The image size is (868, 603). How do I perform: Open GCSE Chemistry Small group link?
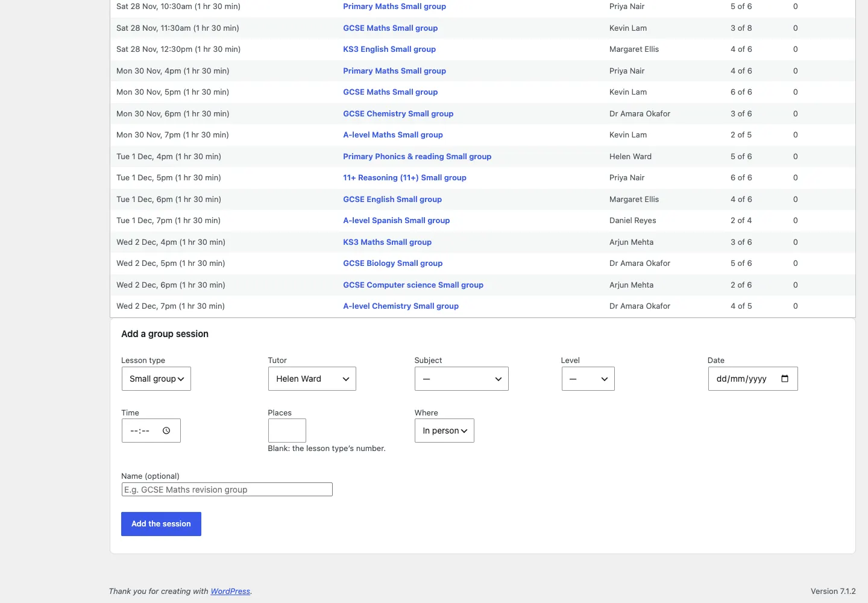398,114
